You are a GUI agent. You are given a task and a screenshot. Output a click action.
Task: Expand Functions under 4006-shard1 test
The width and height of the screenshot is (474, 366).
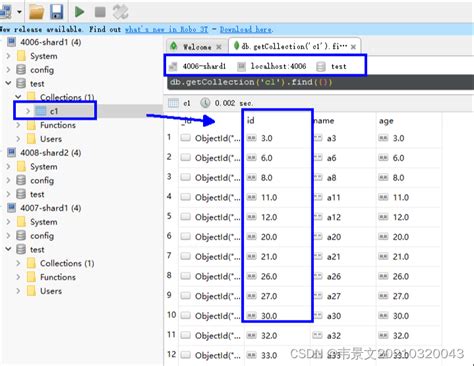coord(18,125)
